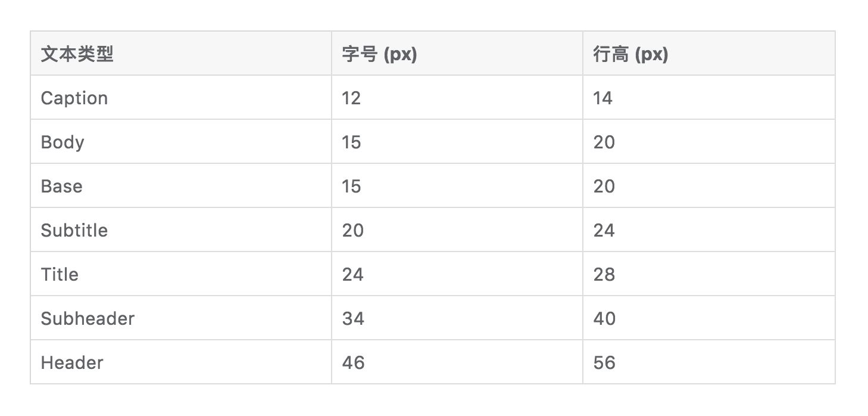Screen dimensions: 868x416
Task: Select the Body text type cell
Action: tap(63, 142)
